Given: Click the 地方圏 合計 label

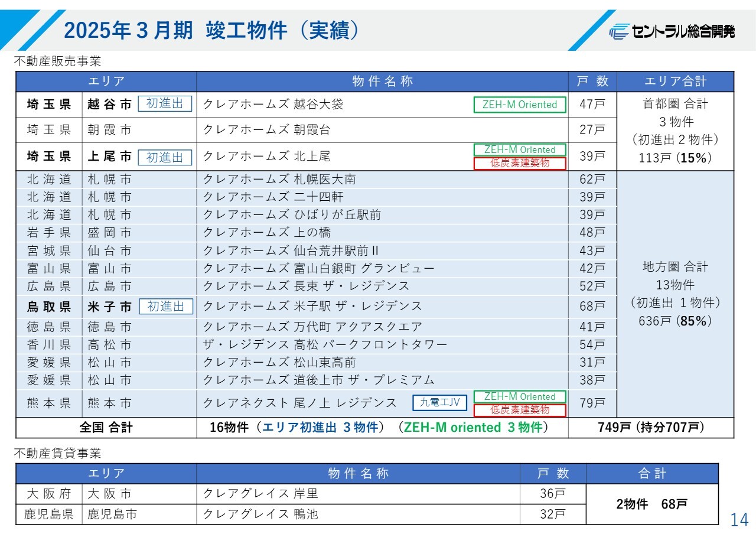Looking at the screenshot, I should [x=675, y=267].
